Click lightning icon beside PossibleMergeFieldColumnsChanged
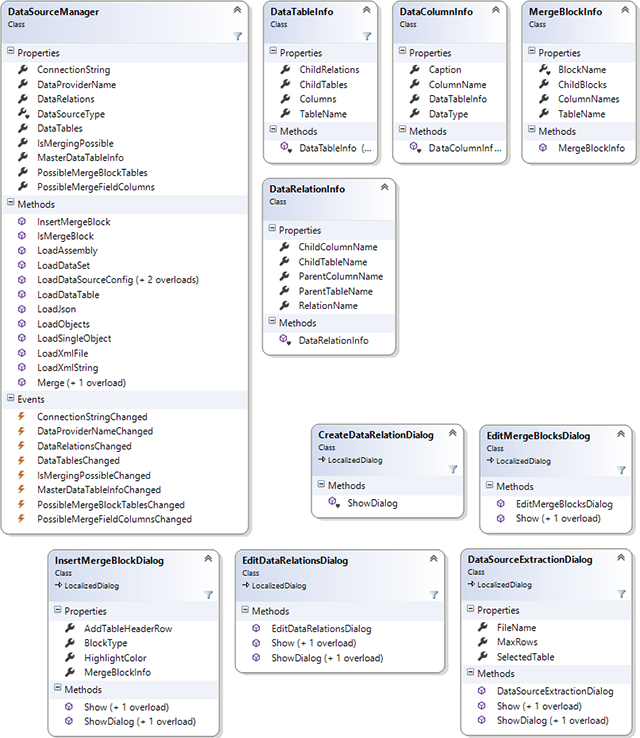Viewport: 640px width, 738px height. [x=21, y=519]
